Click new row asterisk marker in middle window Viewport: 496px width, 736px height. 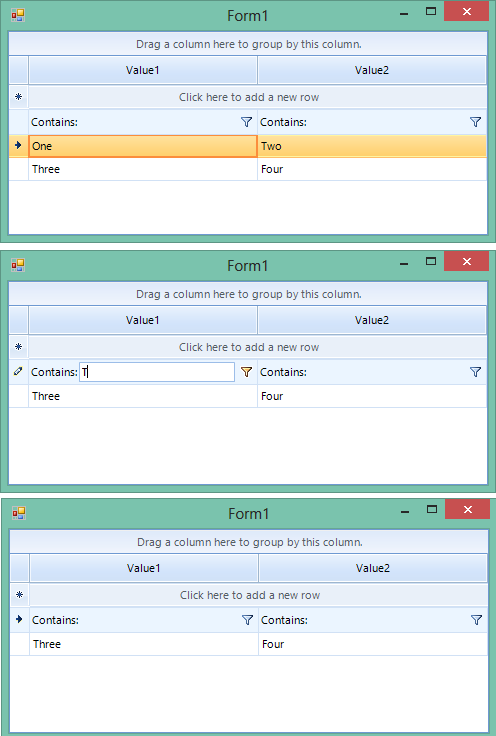[18, 347]
